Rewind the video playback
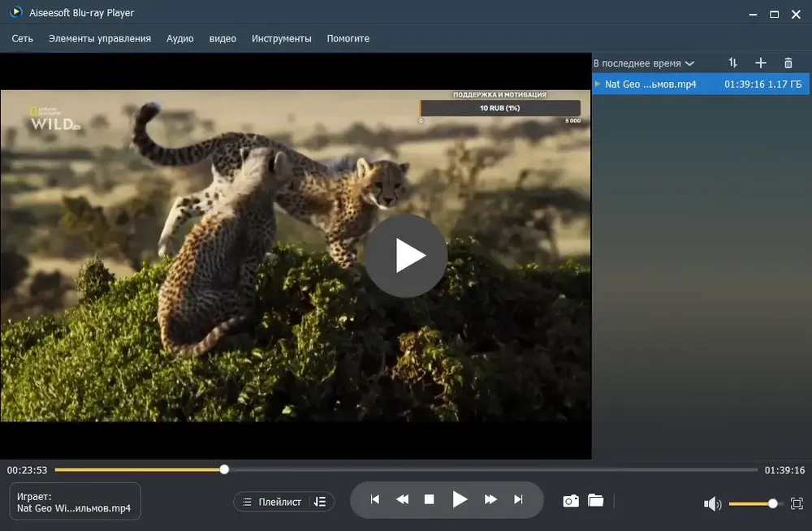Screen dimensions: 812x531 403,499
